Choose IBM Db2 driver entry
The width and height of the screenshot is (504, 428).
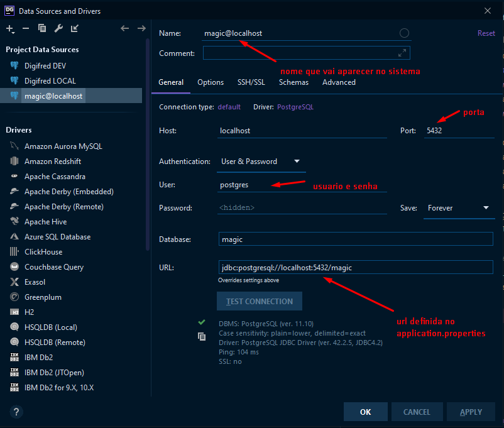(x=71, y=358)
